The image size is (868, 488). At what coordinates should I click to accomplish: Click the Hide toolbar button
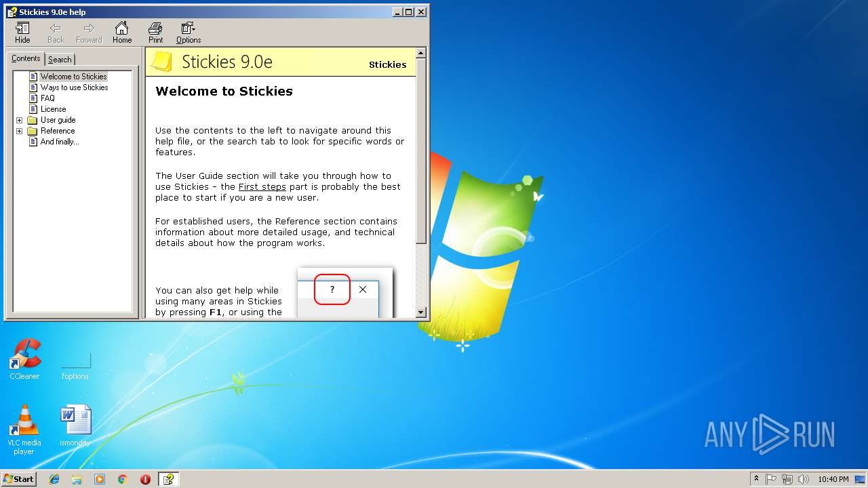[22, 33]
